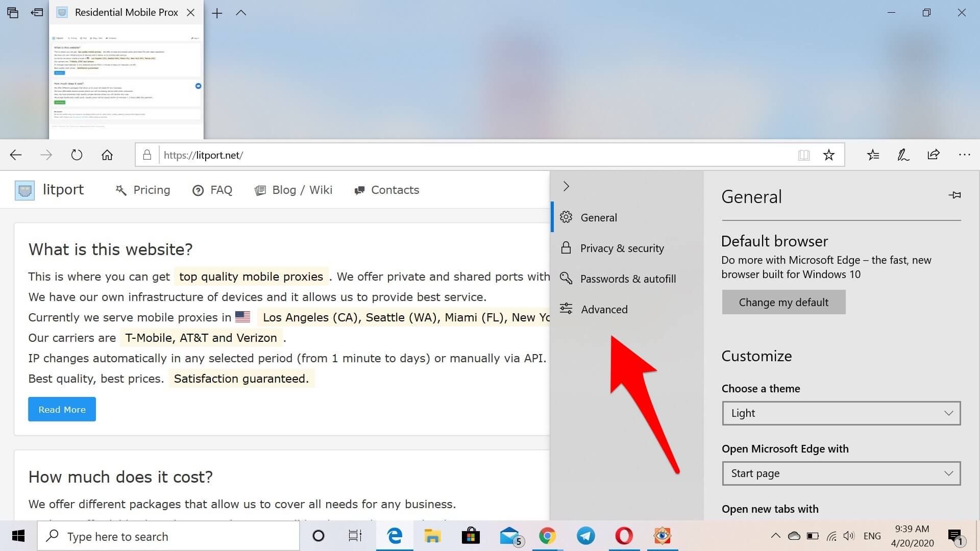Collapse settings menu pane chevron
This screenshot has height=551, width=980.
(x=566, y=186)
